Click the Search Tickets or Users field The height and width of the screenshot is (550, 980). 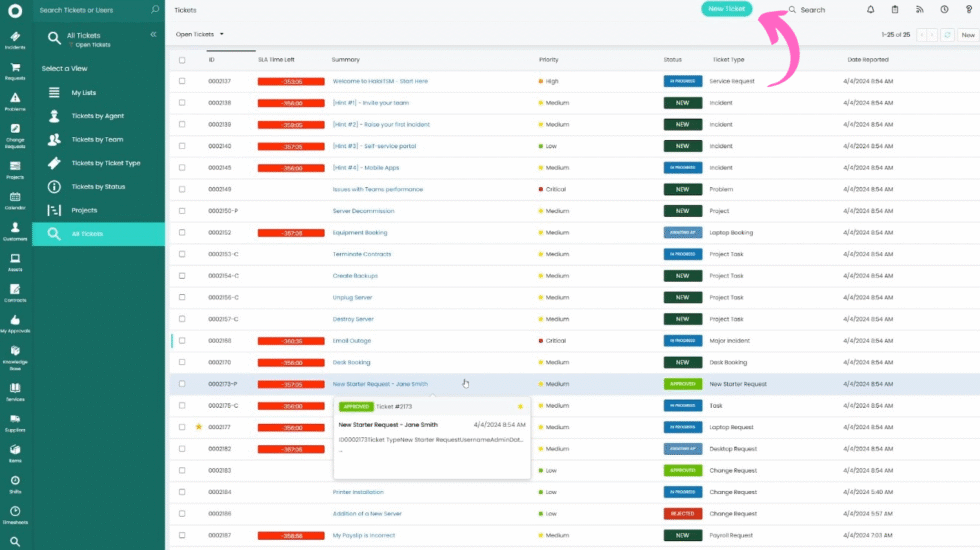point(92,10)
